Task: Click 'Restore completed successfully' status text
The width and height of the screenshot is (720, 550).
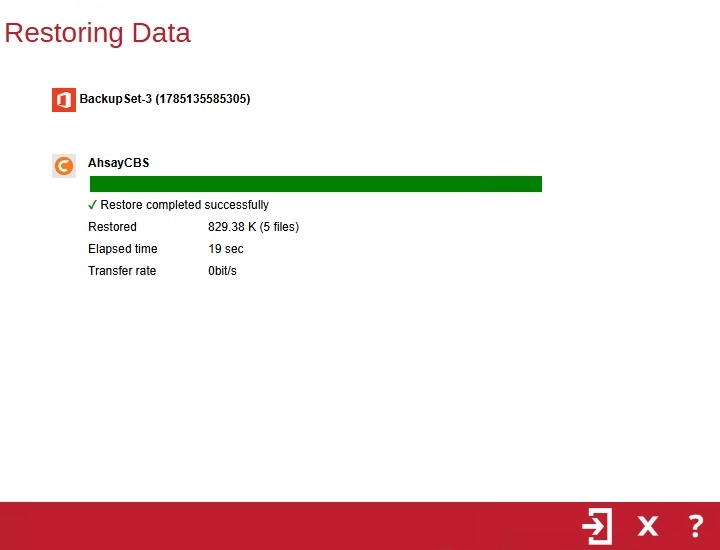Action: tap(185, 205)
